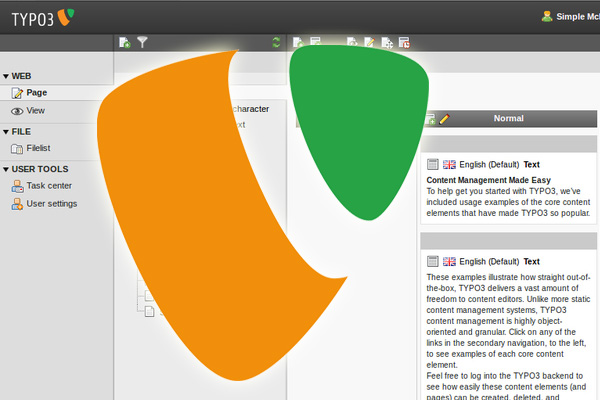Image resolution: width=600 pixels, height=400 pixels.
Task: Click content element icon of second Text record
Action: coord(432,261)
